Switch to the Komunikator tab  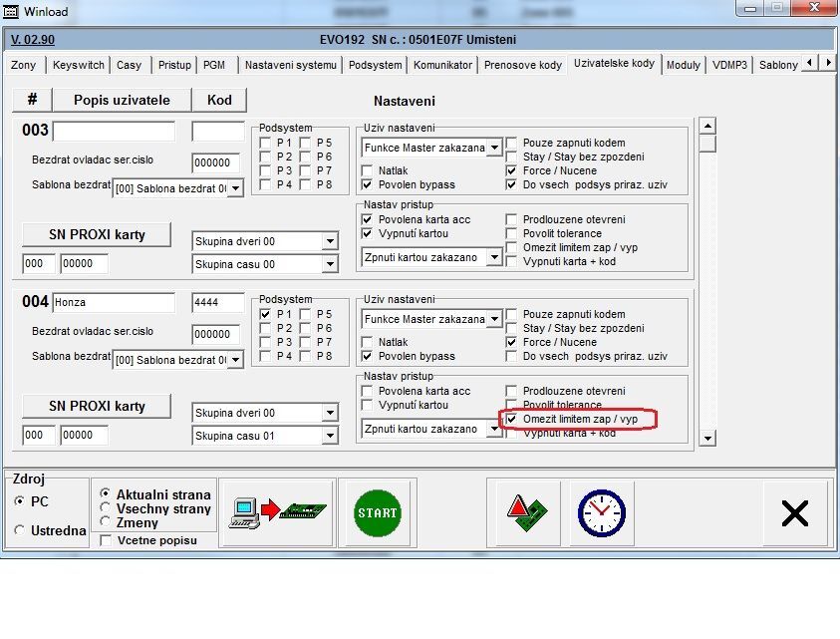(442, 65)
